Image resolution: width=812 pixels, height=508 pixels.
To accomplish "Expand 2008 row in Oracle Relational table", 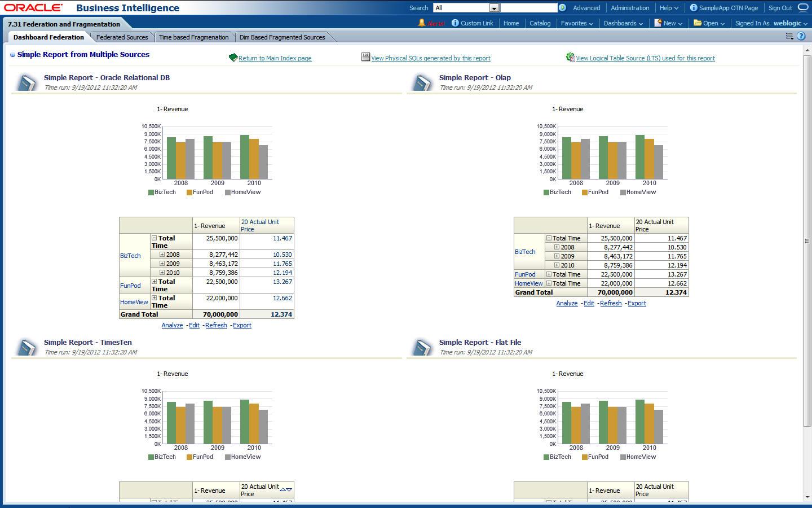I will pos(162,255).
